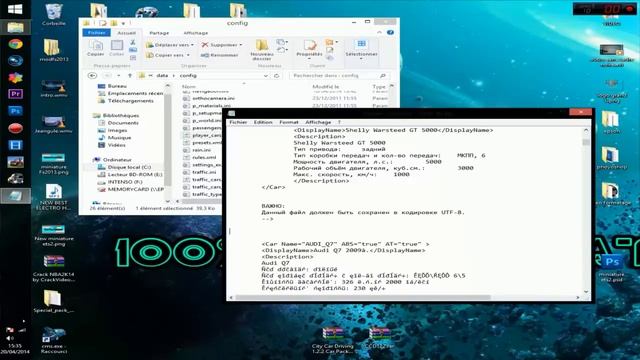Open the Notepad Edition menu
Image resolution: width=640 pixels, height=360 pixels.
coord(263,122)
